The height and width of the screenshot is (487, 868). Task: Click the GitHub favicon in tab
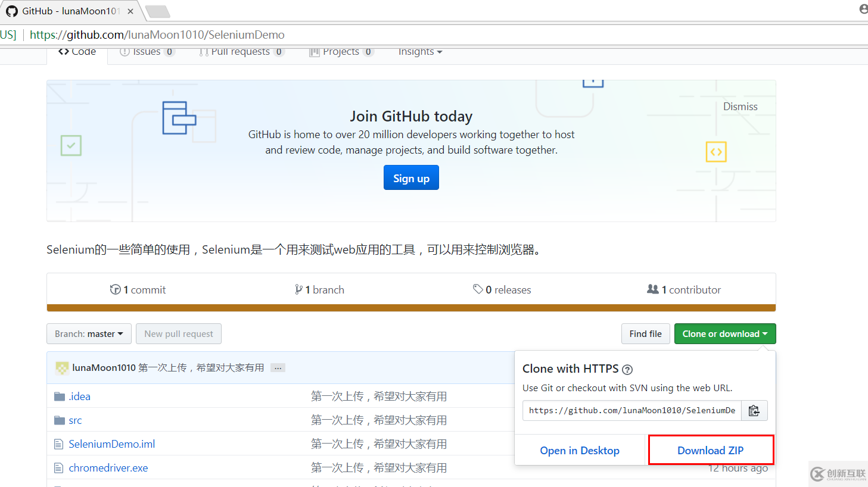click(12, 11)
